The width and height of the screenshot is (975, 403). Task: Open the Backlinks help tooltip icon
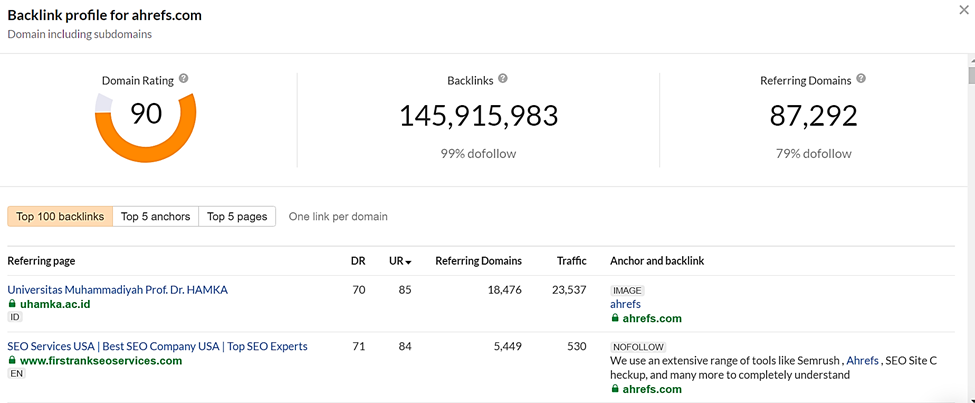pyautogui.click(x=503, y=79)
